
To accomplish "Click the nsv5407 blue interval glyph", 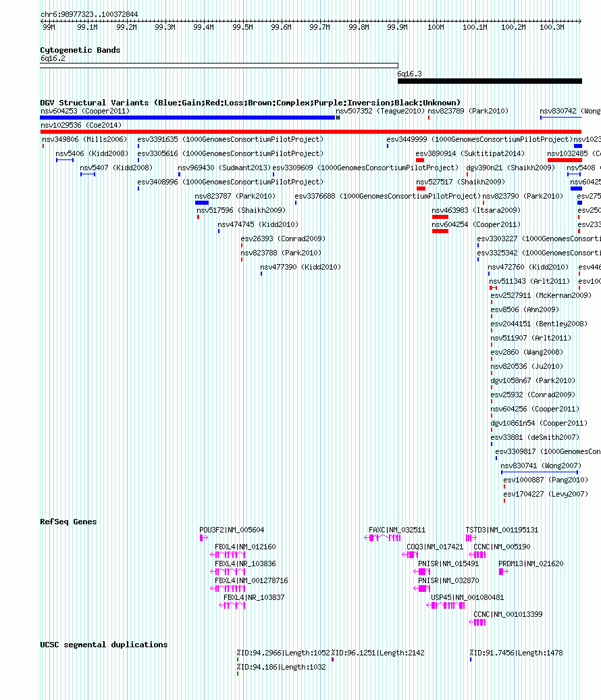I will [88, 174].
